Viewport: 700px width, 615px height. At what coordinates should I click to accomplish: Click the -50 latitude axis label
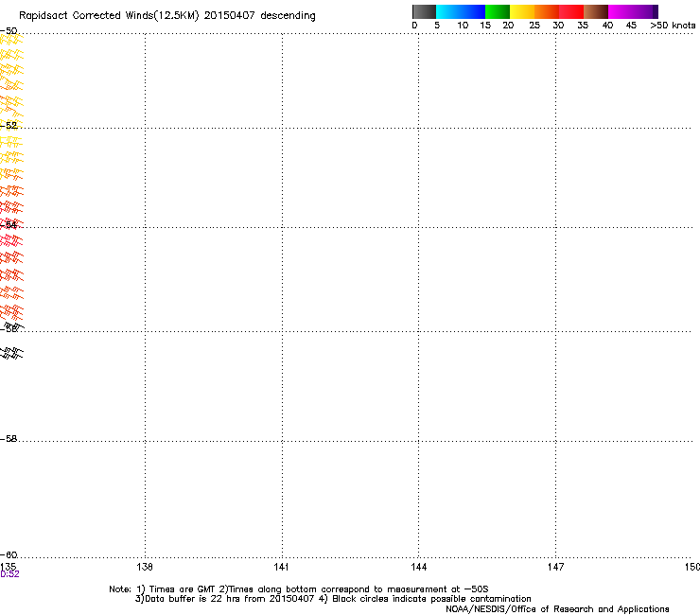[x=9, y=31]
